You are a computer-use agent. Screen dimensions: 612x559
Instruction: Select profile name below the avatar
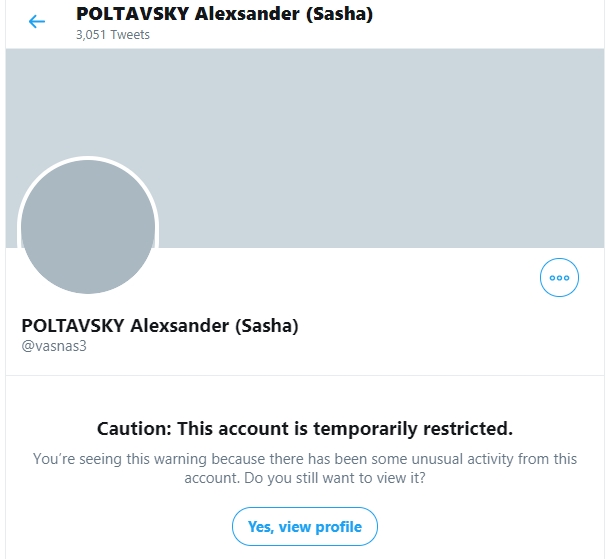[x=160, y=326]
